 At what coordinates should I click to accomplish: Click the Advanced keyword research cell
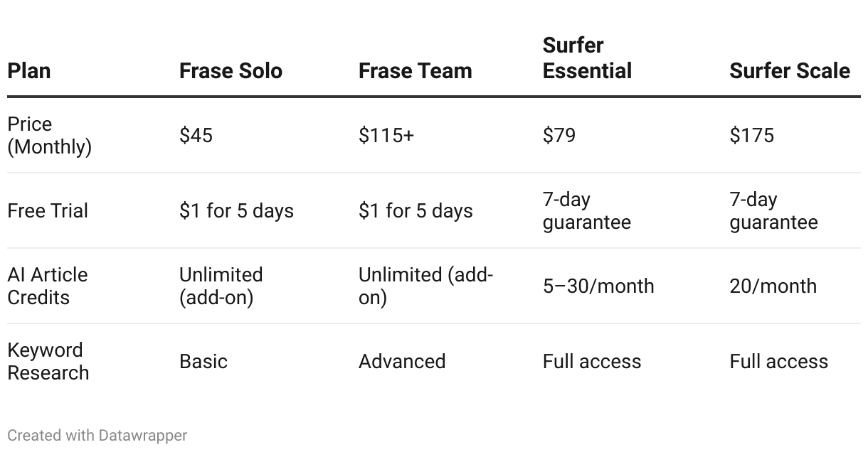[402, 362]
